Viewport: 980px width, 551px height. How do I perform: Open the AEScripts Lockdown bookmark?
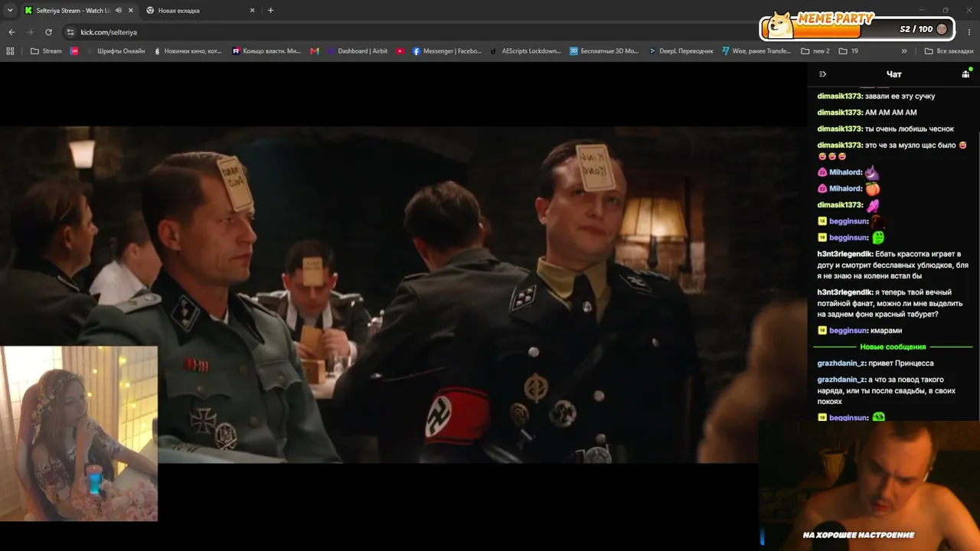pos(525,51)
